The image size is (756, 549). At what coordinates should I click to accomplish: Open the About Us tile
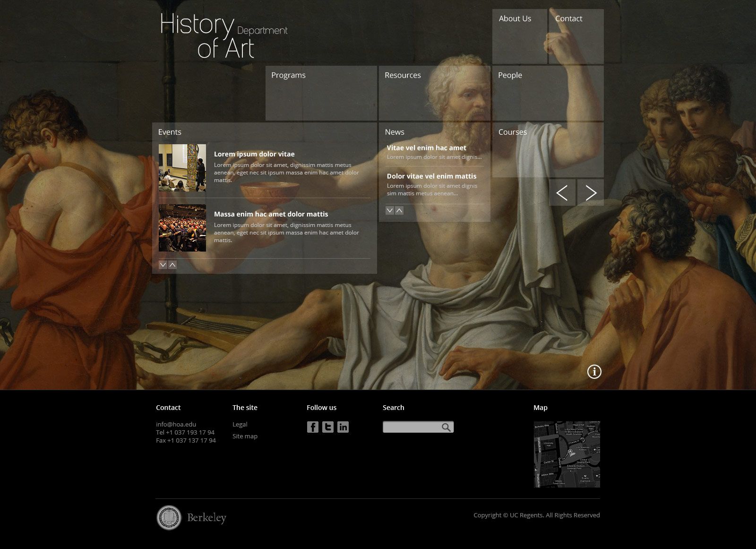(x=520, y=36)
